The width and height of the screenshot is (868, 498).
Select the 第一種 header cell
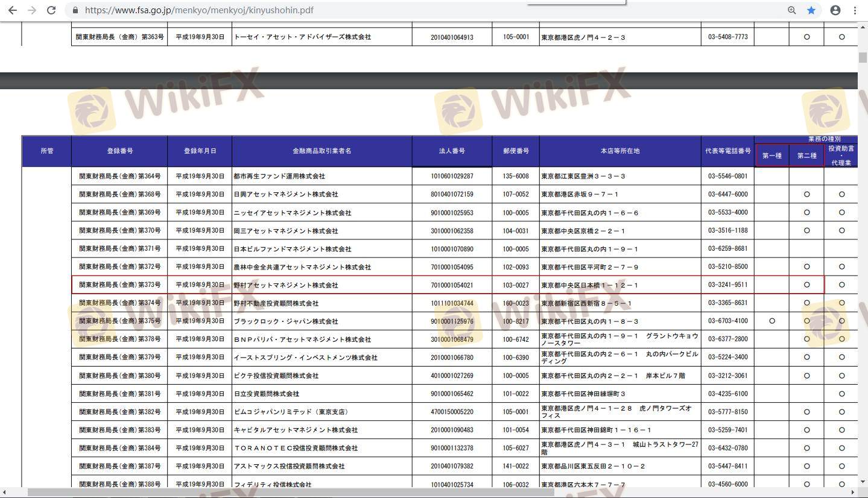tap(771, 156)
